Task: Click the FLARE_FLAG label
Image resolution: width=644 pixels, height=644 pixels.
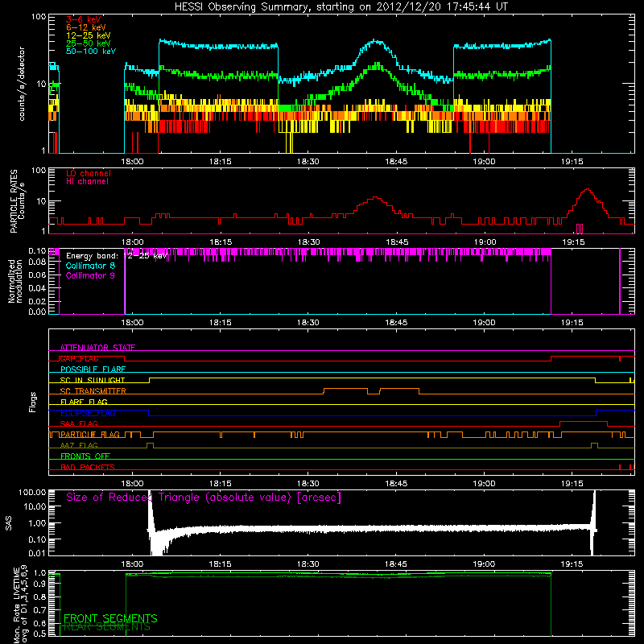Action: 84,402
